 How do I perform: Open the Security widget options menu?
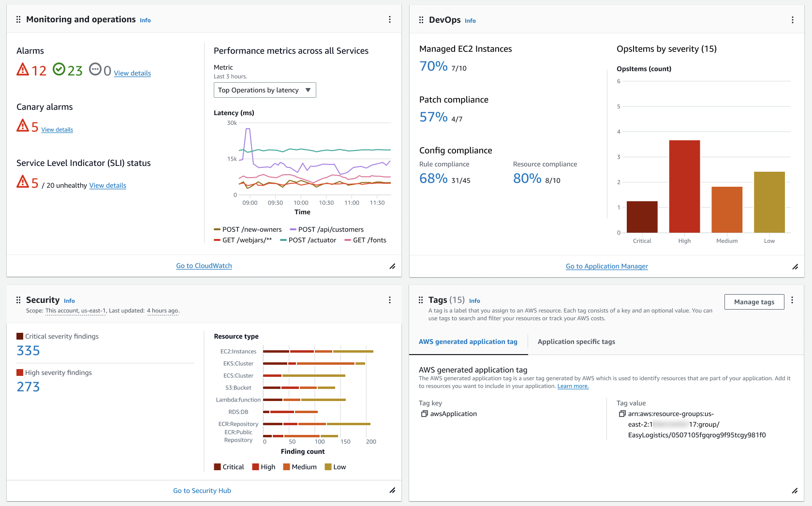pos(390,300)
